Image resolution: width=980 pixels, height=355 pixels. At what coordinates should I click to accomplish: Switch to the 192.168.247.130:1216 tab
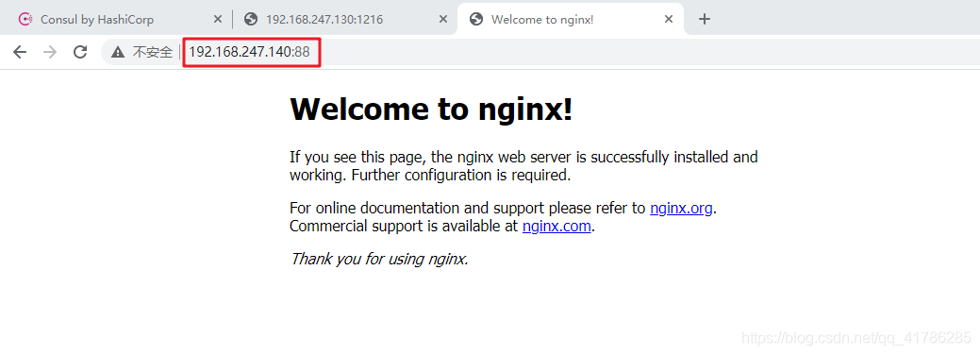345,20
